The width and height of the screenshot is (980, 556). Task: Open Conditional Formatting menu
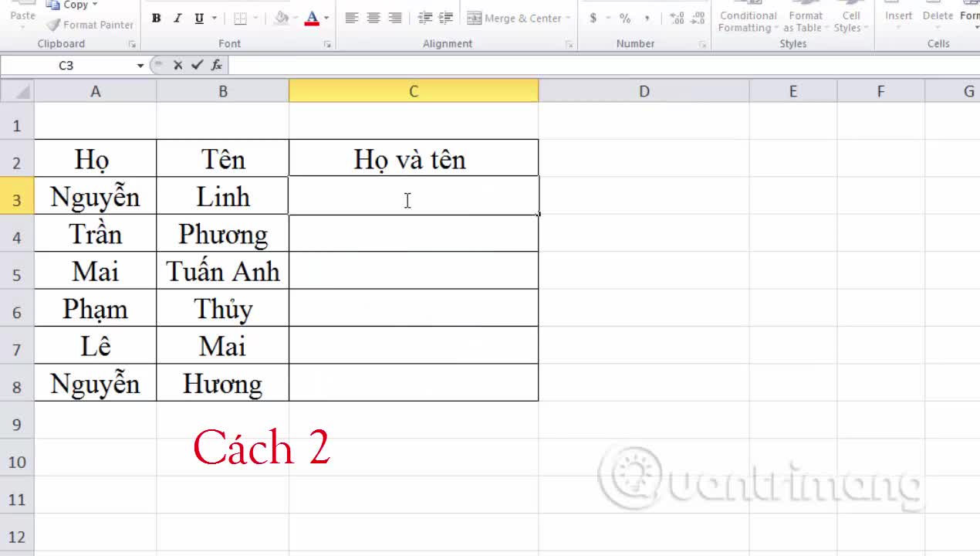(x=748, y=19)
